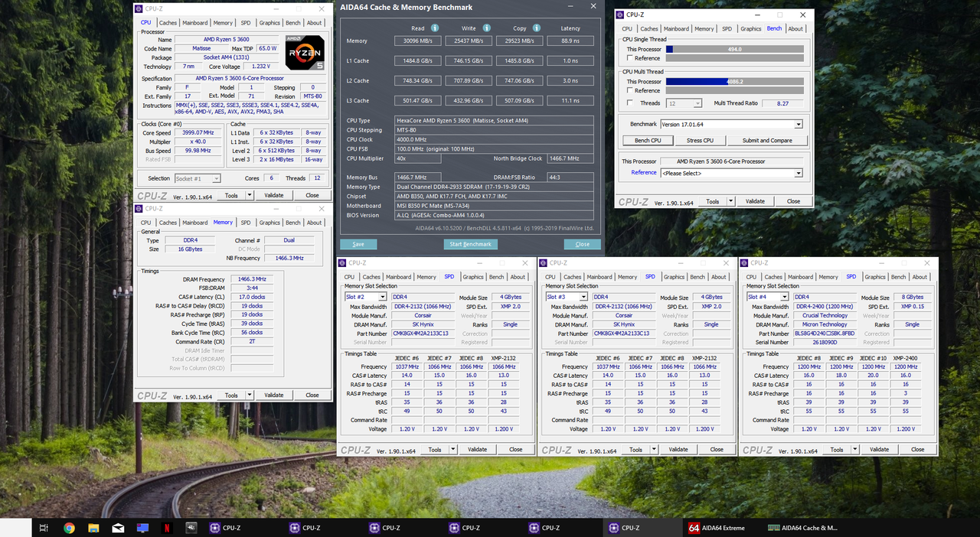Open the Graphics tab in the Slot #2 SPD window
Viewport: 980px width, 537px height.
(473, 277)
